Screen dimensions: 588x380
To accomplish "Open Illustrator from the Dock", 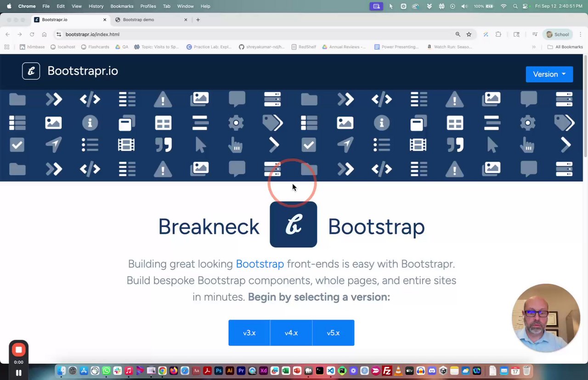I will (230, 371).
